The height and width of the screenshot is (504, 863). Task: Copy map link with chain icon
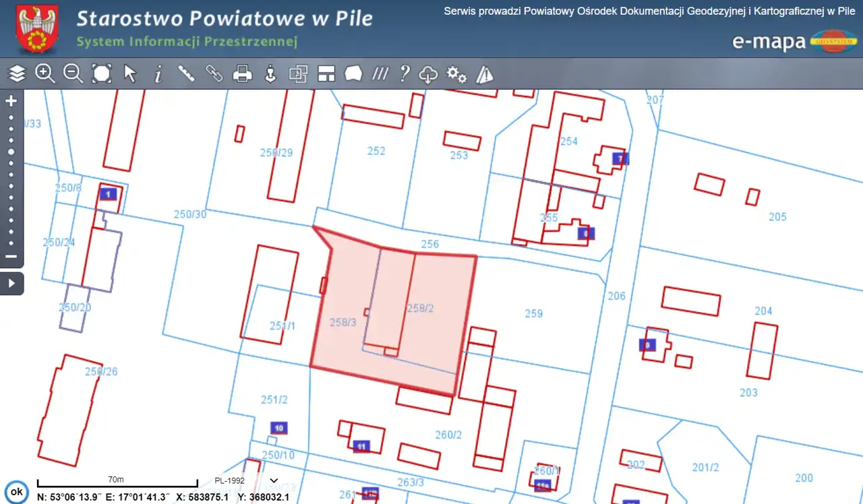[214, 73]
